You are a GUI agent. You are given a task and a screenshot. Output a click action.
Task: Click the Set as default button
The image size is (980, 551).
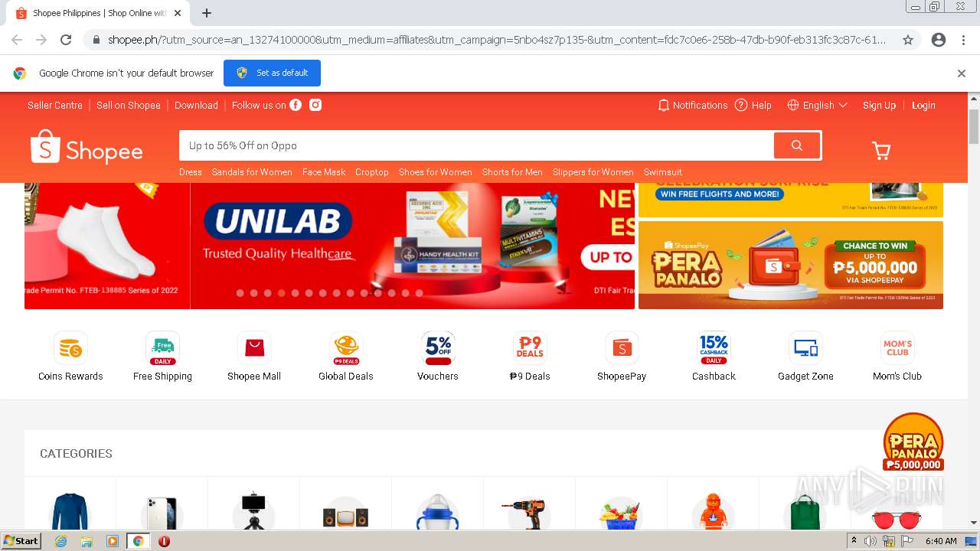tap(272, 73)
